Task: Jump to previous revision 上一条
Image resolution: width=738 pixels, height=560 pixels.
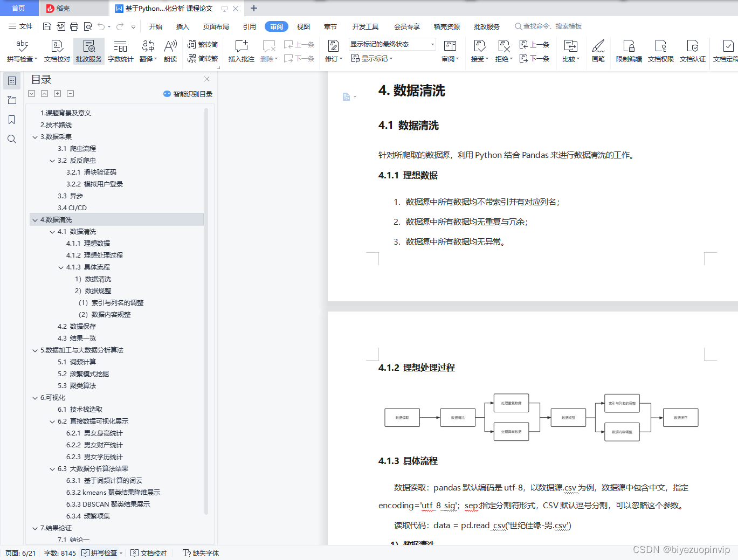Action: pyautogui.click(x=534, y=45)
